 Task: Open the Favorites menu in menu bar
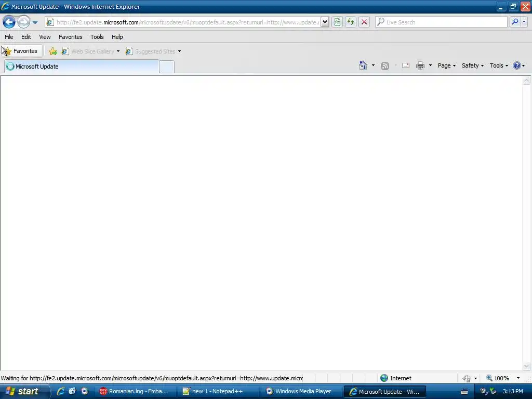(71, 37)
